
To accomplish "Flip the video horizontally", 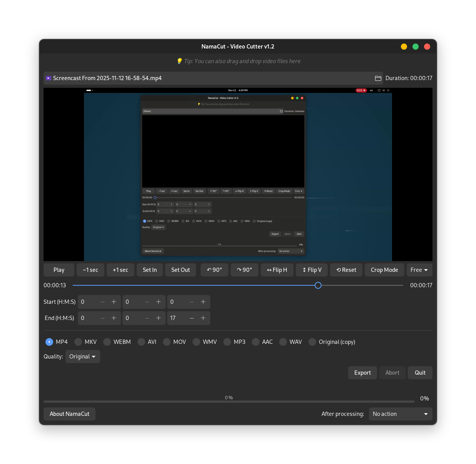I will click(277, 270).
